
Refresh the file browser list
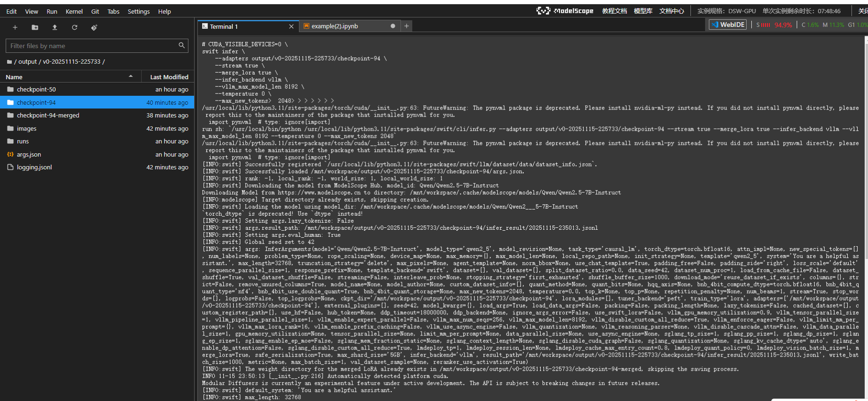(x=75, y=27)
